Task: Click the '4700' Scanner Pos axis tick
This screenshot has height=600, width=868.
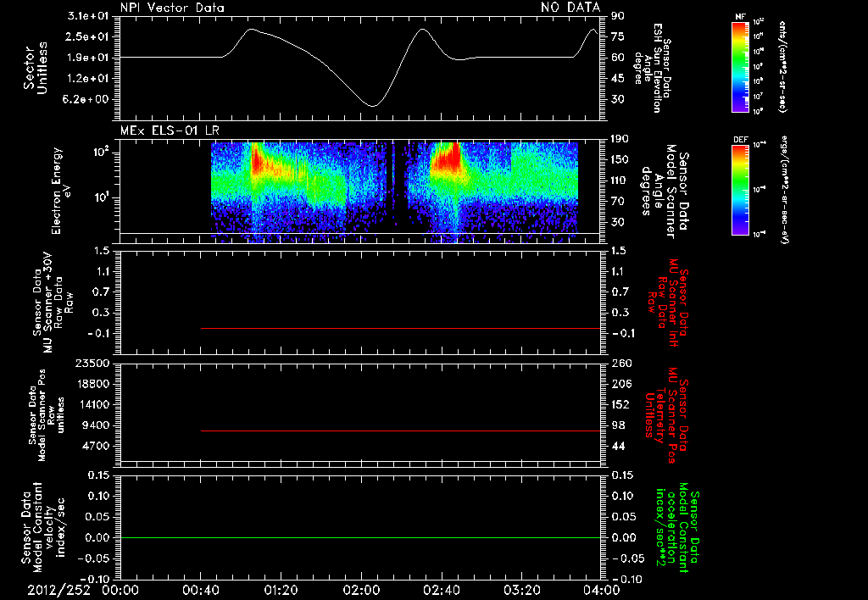Action: pos(95,447)
